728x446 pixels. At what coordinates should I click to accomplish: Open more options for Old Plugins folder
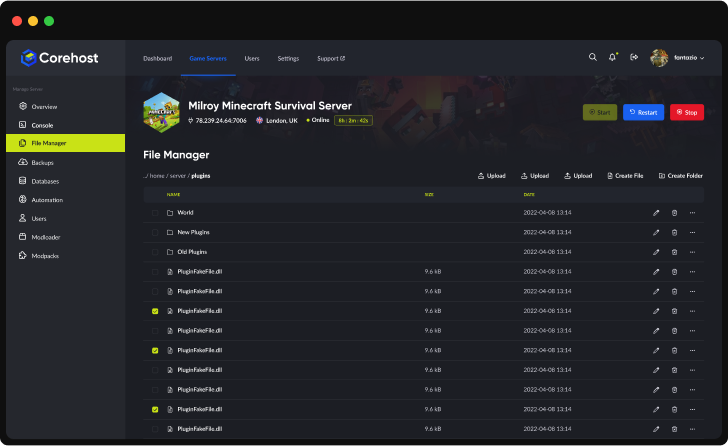(x=692, y=252)
